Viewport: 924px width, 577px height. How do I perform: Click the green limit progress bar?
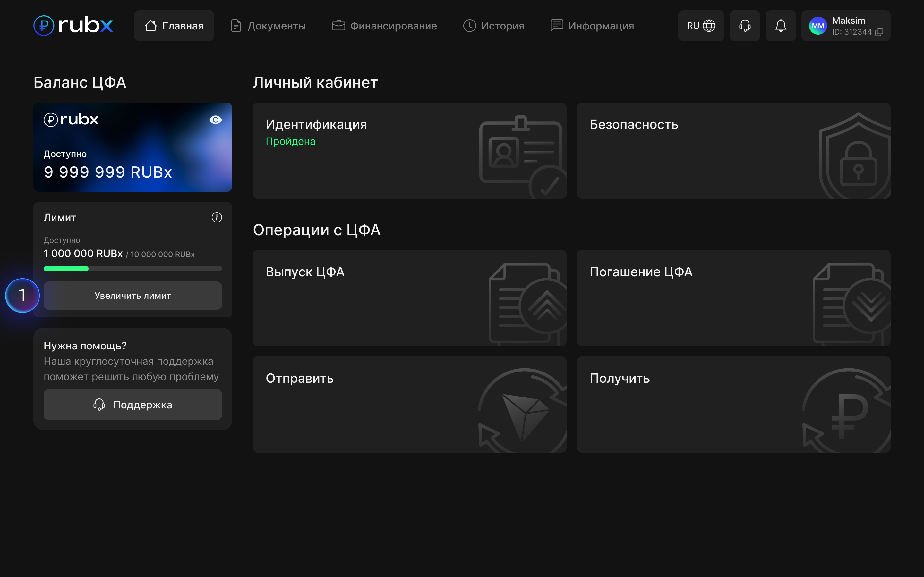click(66, 269)
